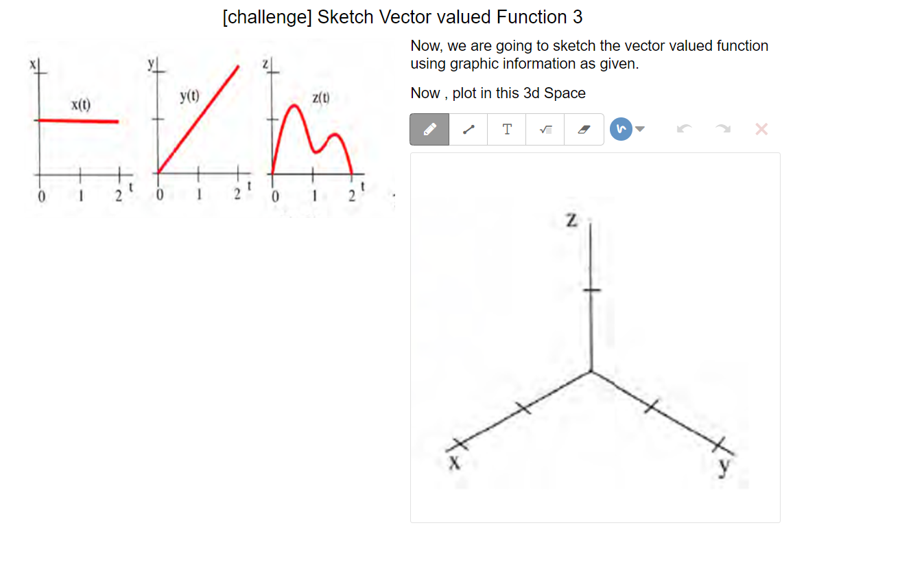The width and height of the screenshot is (924, 567).
Task: Activate the text tool labeled T
Action: pyautogui.click(x=506, y=129)
